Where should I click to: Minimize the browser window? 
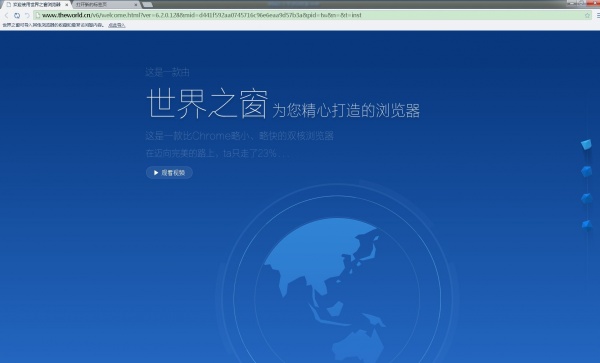(x=571, y=3)
